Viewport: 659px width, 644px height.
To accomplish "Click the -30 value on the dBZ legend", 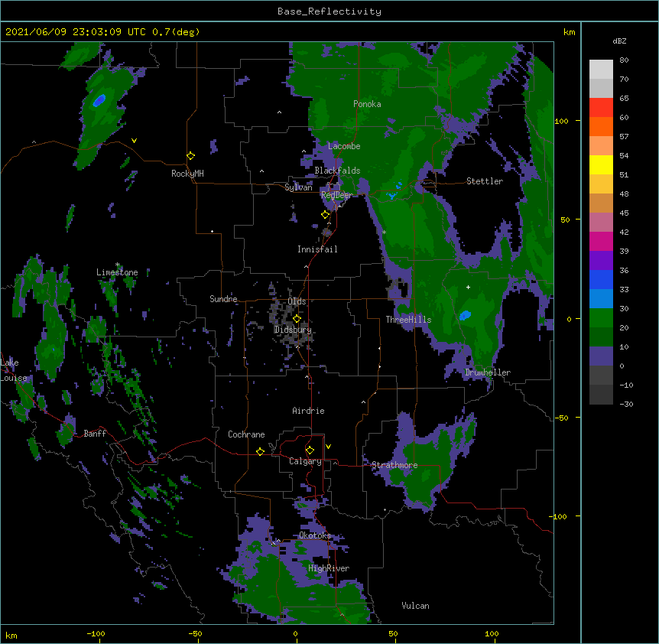I will (626, 405).
